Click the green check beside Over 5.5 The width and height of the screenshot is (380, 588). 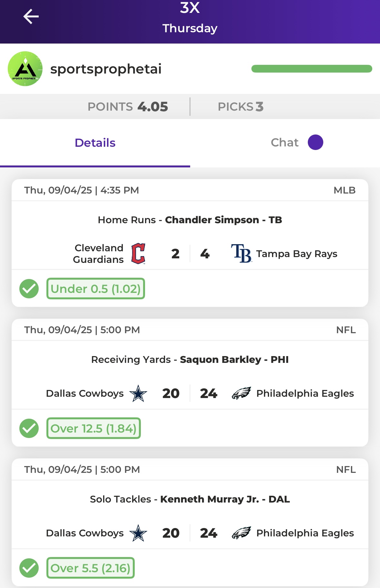pos(29,568)
